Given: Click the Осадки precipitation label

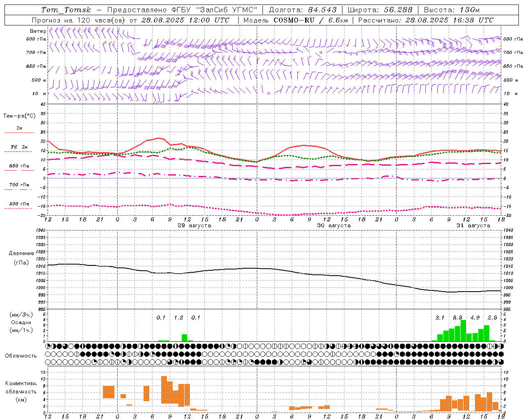Looking at the screenshot, I should (21, 322).
